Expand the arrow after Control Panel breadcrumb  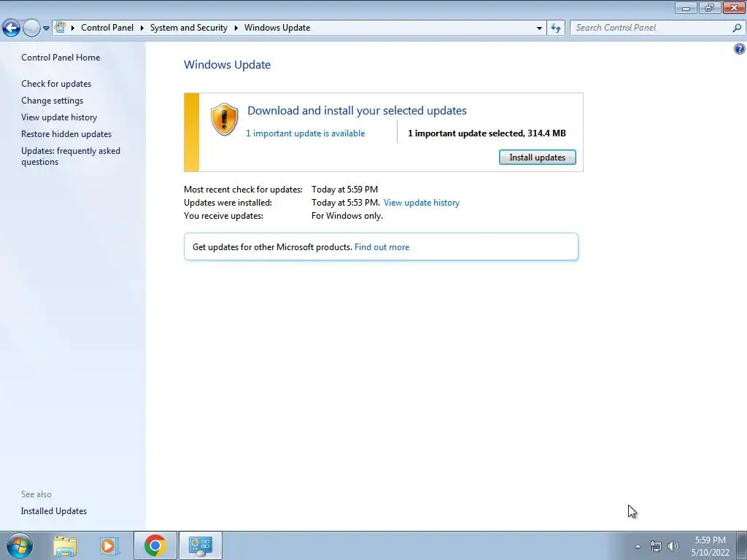click(x=142, y=28)
